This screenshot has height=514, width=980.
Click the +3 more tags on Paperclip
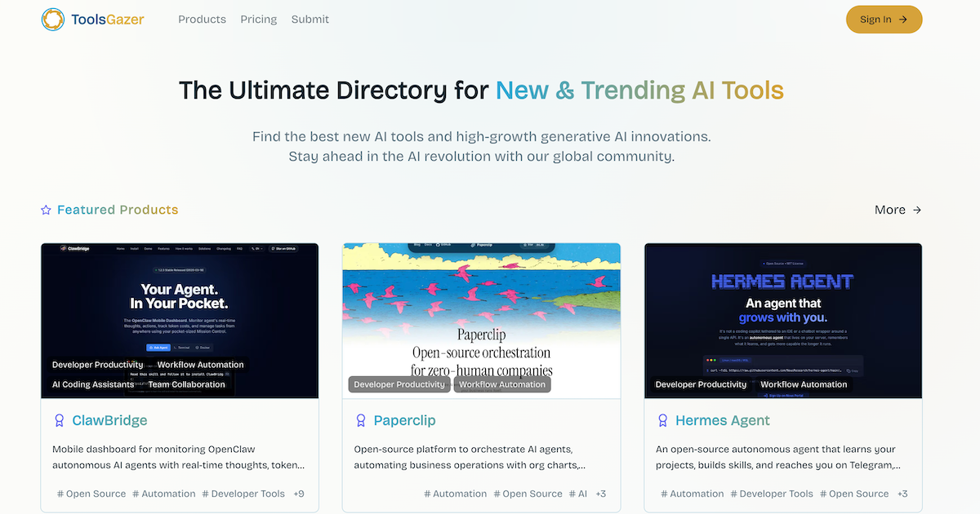600,494
